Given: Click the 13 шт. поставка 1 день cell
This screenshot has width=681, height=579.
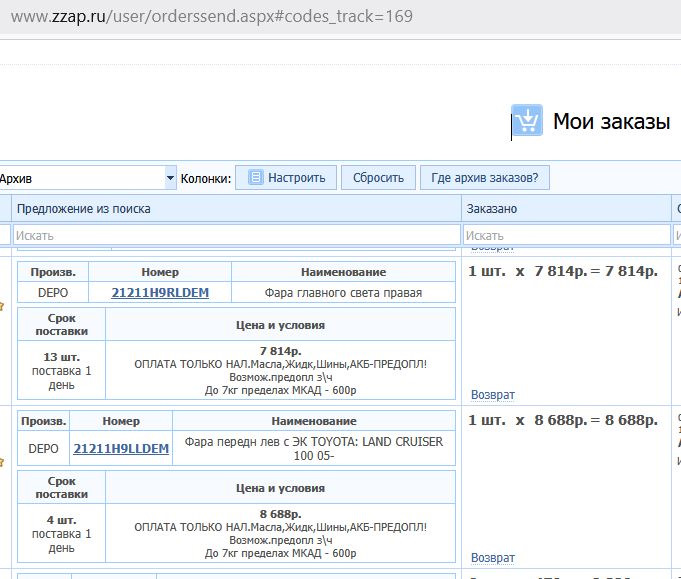Looking at the screenshot, I should [61, 371].
